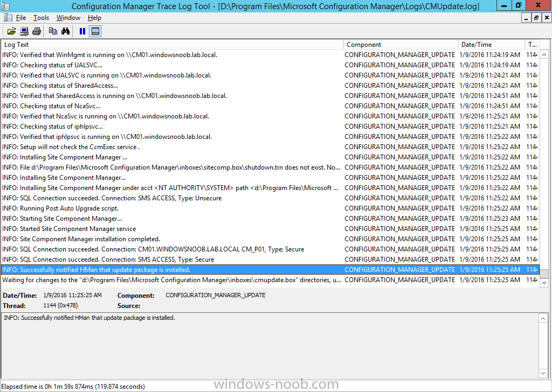552x392 pixels.
Task: Open the File menu
Action: pos(21,18)
